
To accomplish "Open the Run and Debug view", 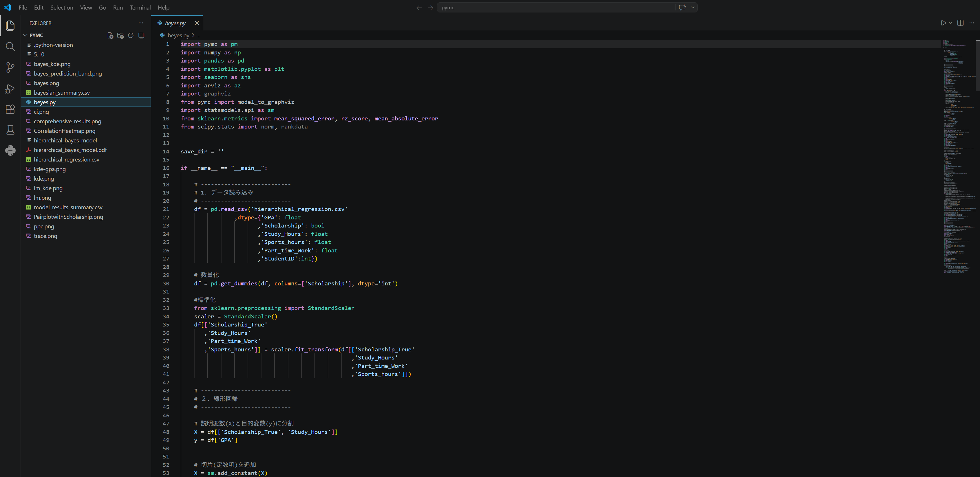I will pos(10,89).
